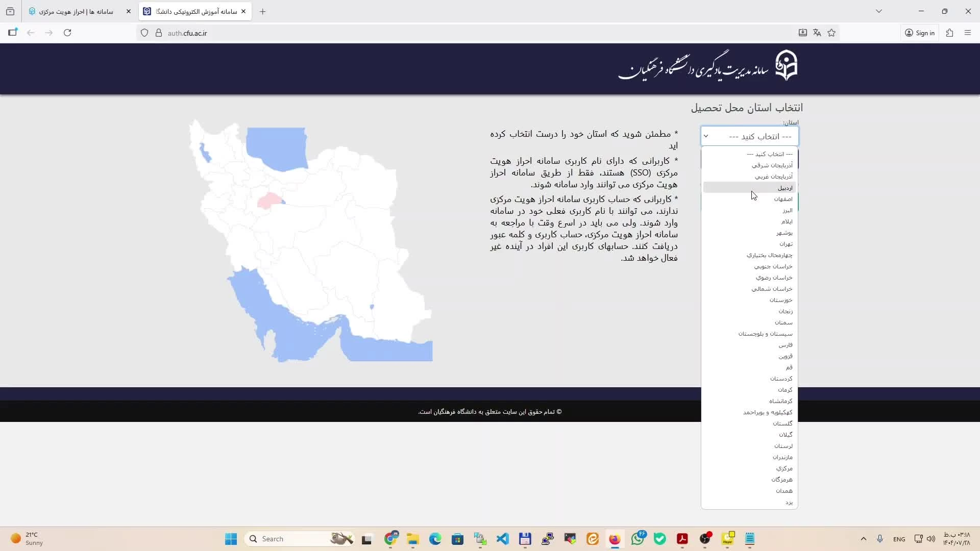Bookmark this page with star icon

click(x=831, y=33)
